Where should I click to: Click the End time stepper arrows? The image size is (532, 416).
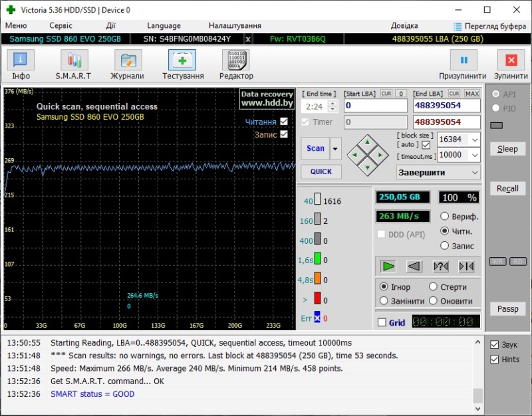(333, 106)
